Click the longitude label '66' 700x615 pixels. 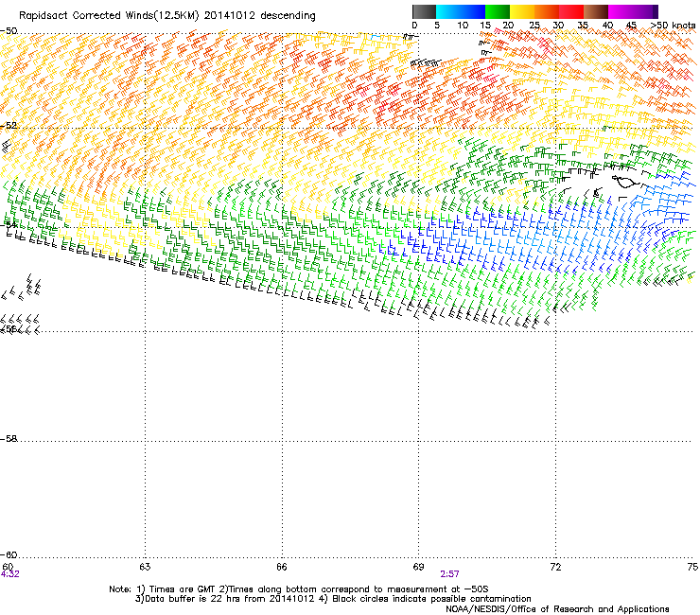282,567
